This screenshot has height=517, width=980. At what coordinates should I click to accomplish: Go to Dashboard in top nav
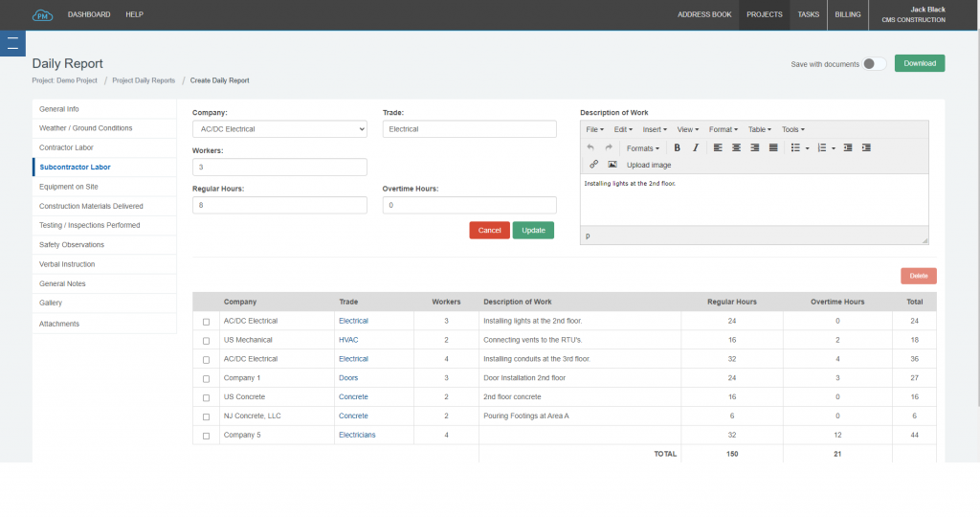(x=89, y=14)
